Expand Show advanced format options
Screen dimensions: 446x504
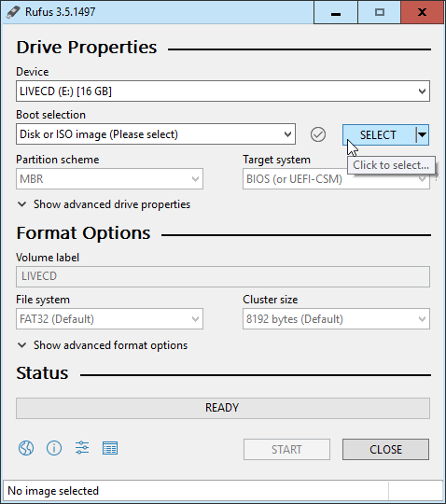[x=103, y=345]
